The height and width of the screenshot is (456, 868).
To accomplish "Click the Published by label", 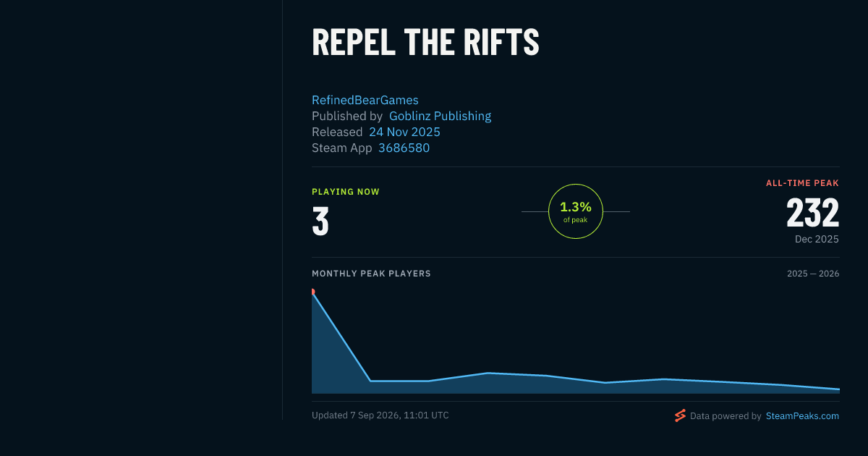I will (347, 116).
